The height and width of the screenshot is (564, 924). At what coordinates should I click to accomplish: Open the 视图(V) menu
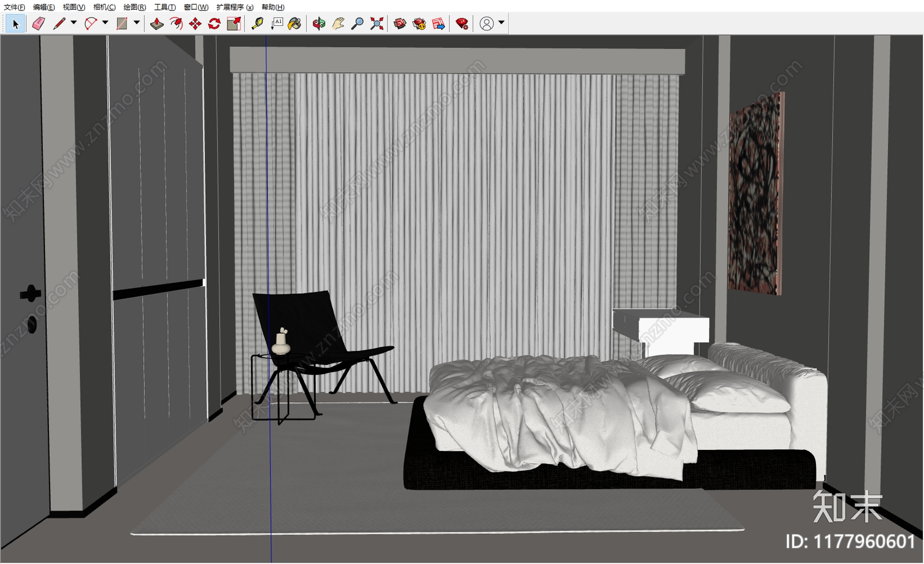coord(74,7)
